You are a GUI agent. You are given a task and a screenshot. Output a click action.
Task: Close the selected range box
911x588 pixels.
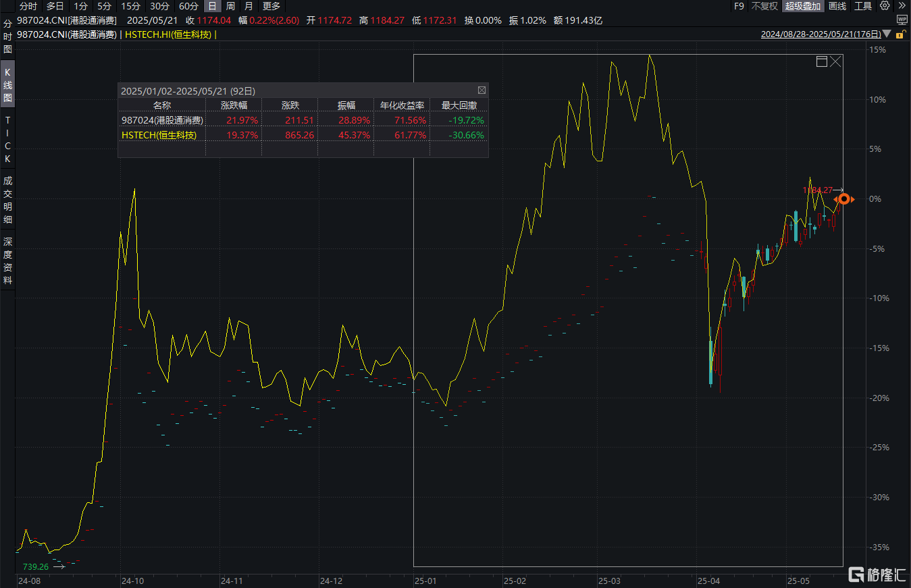[x=836, y=61]
